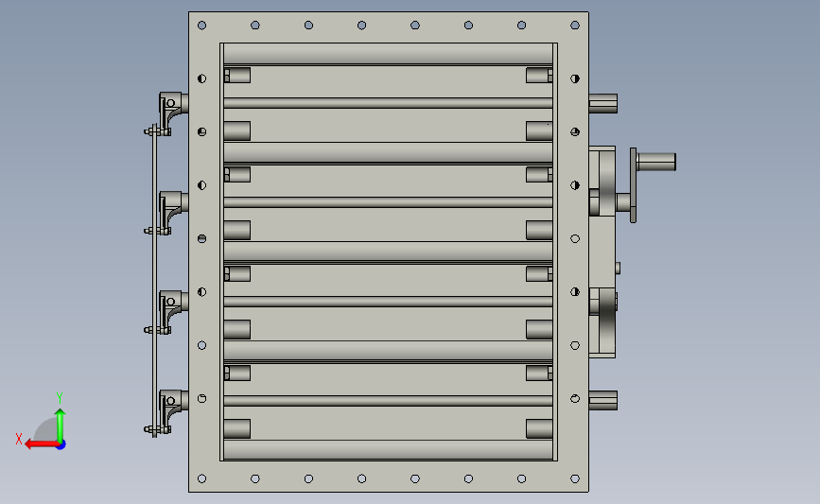This screenshot has height=504, width=820.
Task: Select the top-right protruding shaft stub
Action: tap(603, 103)
